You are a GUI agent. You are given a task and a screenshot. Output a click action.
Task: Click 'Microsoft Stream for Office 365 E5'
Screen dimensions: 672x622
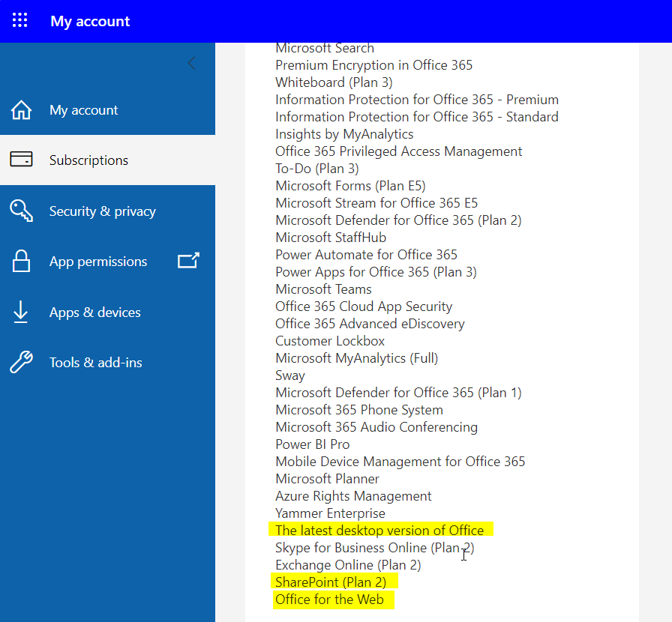click(x=376, y=202)
